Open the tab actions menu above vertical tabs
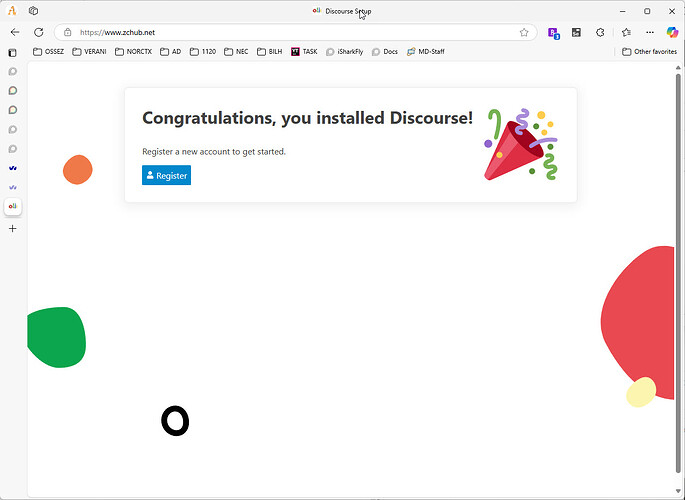The height and width of the screenshot is (500, 685). 12,53
